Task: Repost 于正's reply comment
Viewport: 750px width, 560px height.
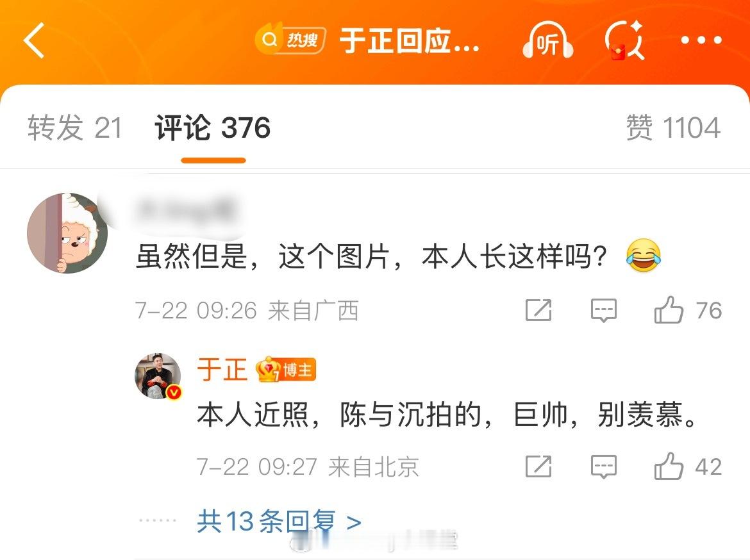Action: [x=538, y=466]
